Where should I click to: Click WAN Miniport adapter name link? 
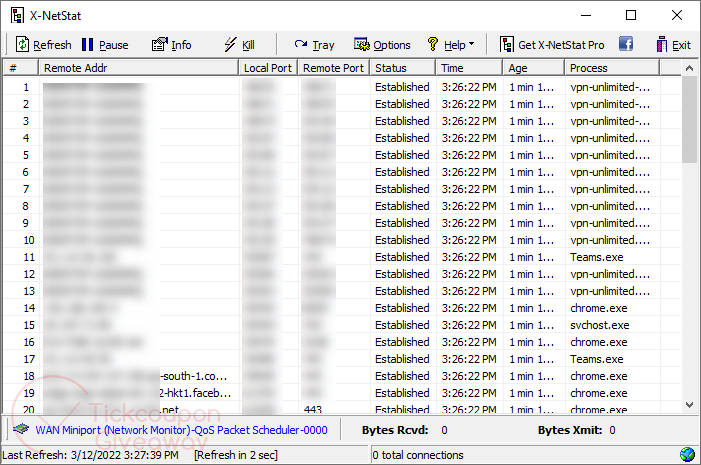[x=182, y=430]
